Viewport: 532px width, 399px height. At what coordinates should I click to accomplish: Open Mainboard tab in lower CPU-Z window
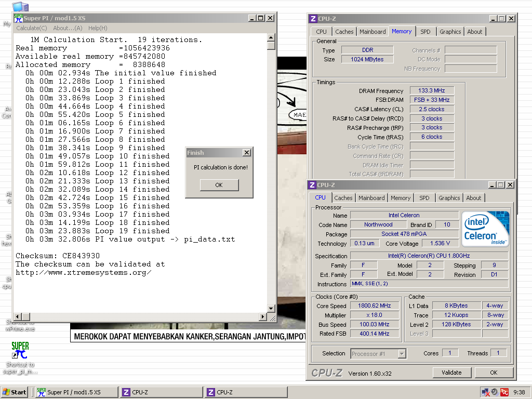click(371, 198)
